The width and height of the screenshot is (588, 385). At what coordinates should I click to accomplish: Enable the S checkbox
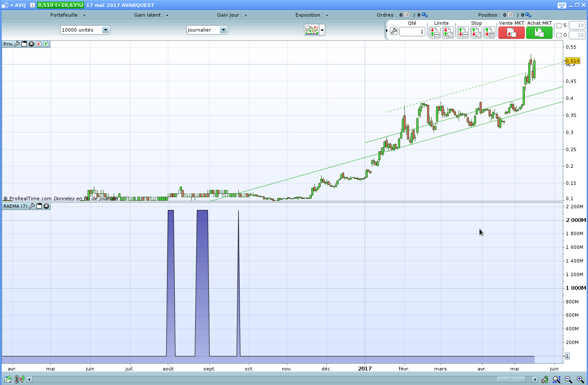click(x=559, y=26)
